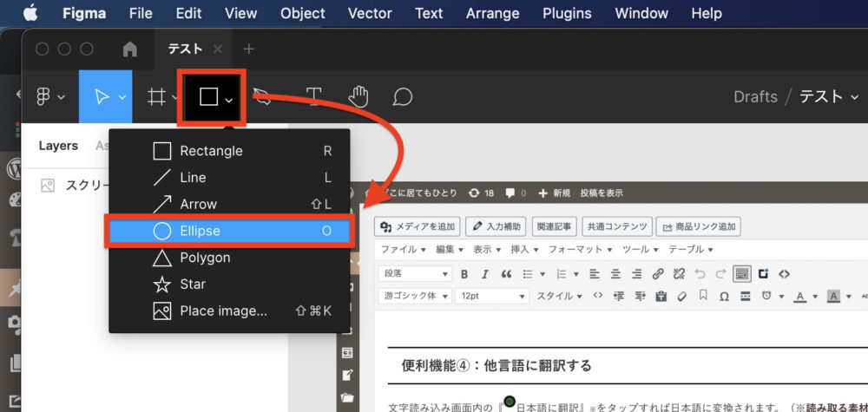This screenshot has width=868, height=412.
Task: Close the テスト tab
Action: pos(218,49)
